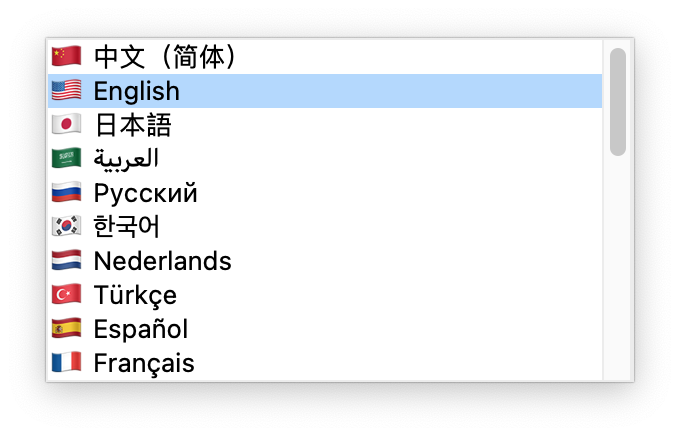Click the Saudi Arabia flag icon

pyautogui.click(x=66, y=158)
